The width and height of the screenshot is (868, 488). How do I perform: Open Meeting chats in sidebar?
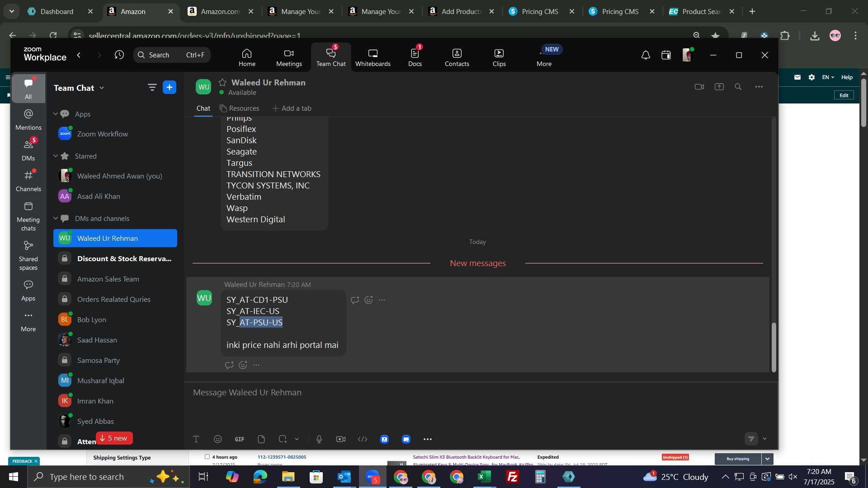[28, 216]
